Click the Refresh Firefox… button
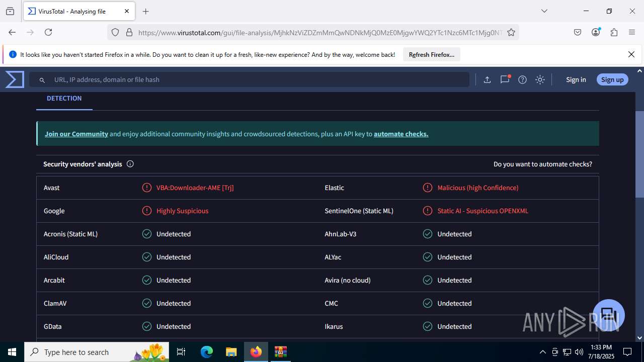 [432, 54]
